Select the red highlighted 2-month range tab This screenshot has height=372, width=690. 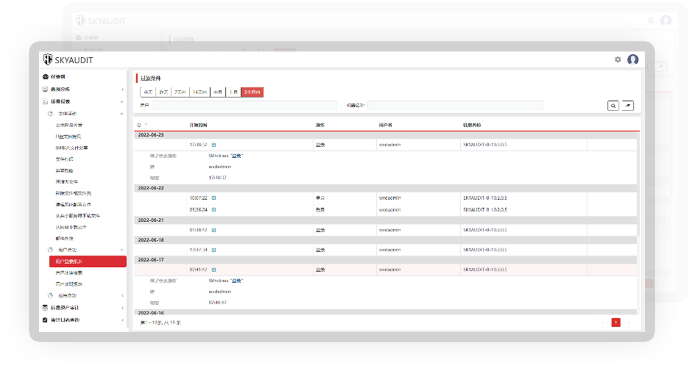coord(253,92)
